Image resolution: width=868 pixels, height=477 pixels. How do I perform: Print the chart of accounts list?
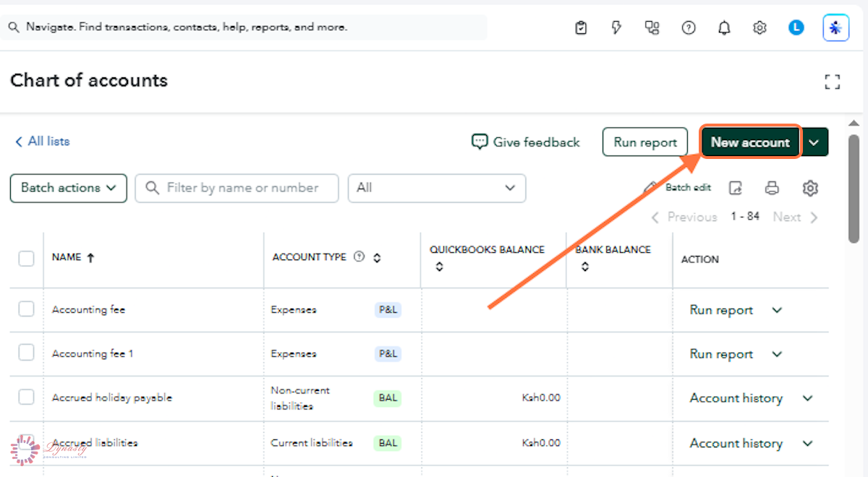pyautogui.click(x=772, y=188)
